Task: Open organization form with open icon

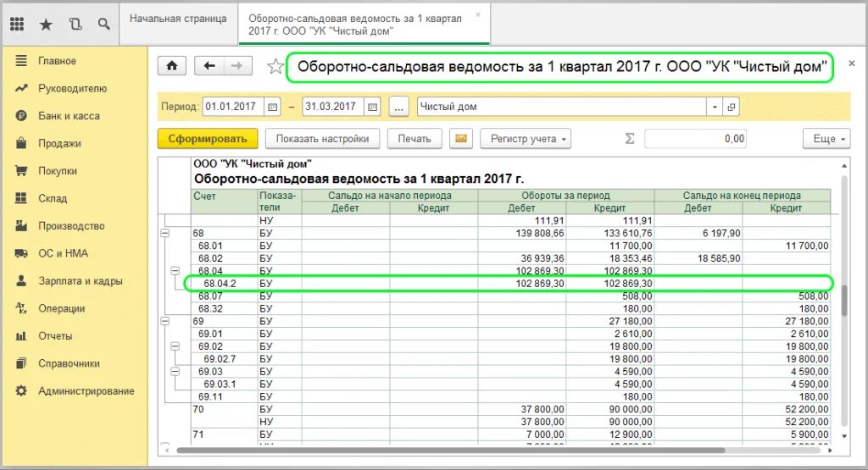Action: (732, 107)
